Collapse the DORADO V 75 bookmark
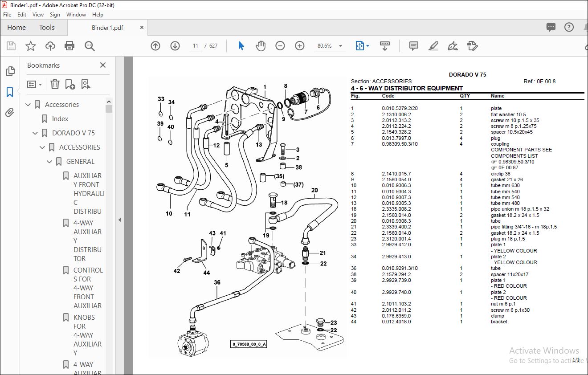 [36, 133]
